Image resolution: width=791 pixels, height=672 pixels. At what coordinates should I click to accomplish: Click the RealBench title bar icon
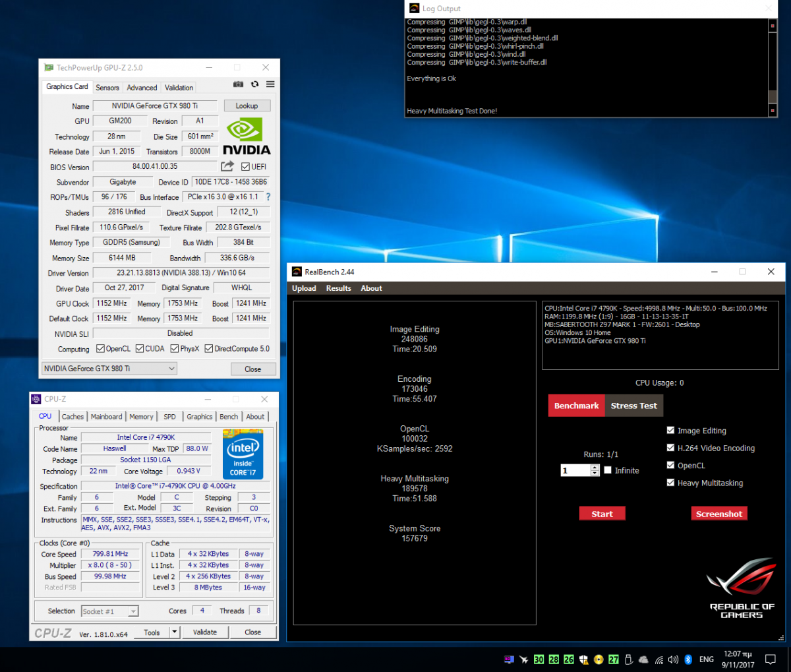click(297, 272)
